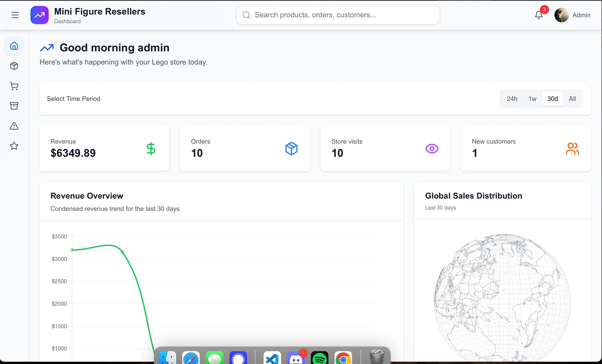Open Discord from the dock
Image resolution: width=602 pixels, height=364 pixels.
click(296, 358)
